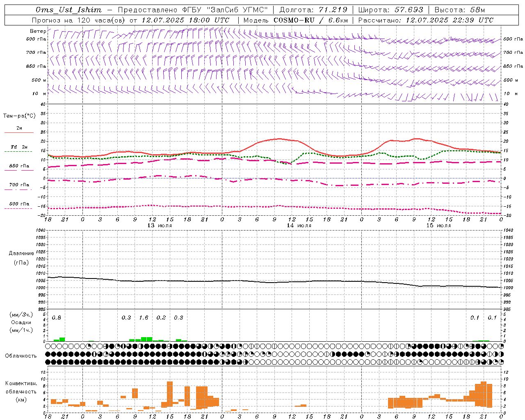Select the latitude value Широта: 57.693
This screenshot has height=420, width=525.
point(390,10)
